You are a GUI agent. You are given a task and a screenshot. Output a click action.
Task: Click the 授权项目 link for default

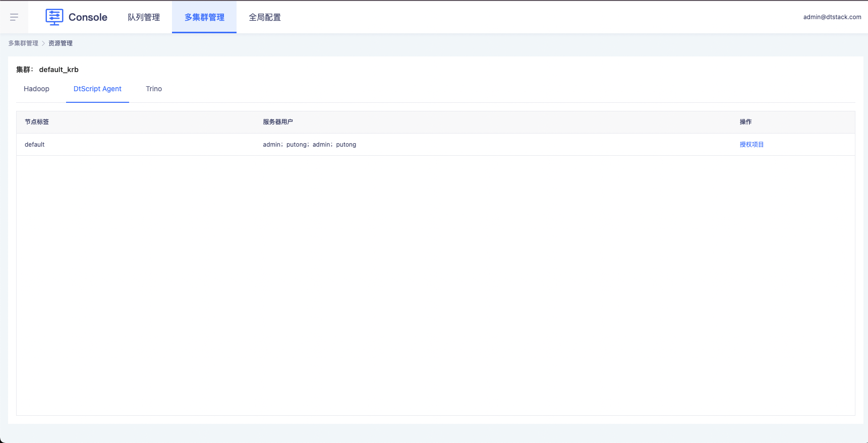click(751, 145)
